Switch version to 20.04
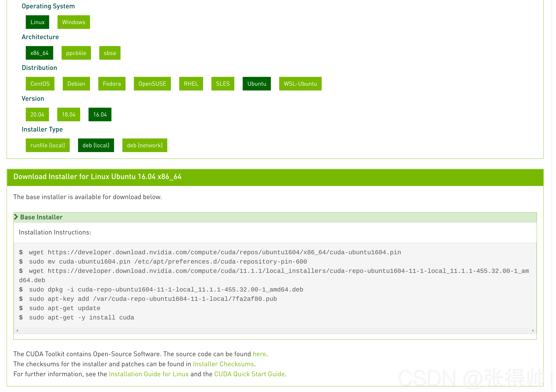The width and height of the screenshot is (556, 392). [37, 114]
